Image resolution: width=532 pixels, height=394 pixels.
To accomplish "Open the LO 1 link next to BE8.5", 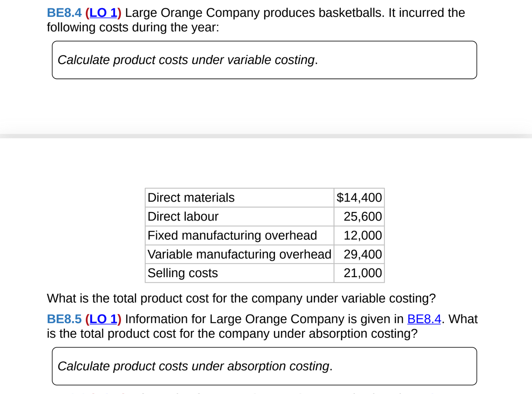I will [x=103, y=319].
